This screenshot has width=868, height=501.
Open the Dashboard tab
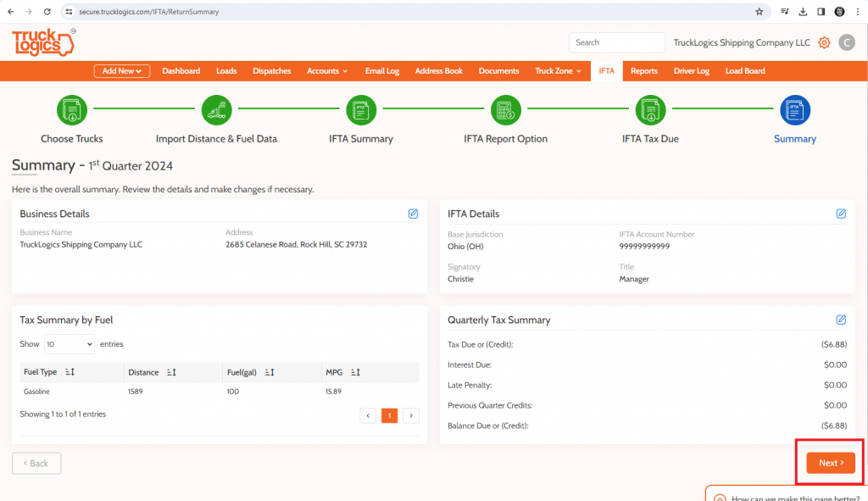pyautogui.click(x=181, y=71)
